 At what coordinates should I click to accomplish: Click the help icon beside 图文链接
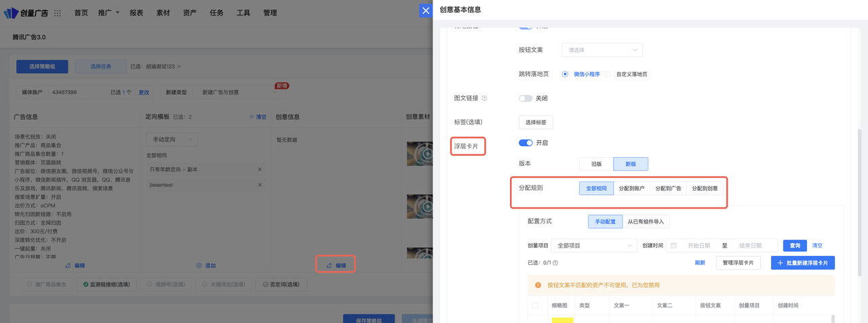tap(484, 98)
